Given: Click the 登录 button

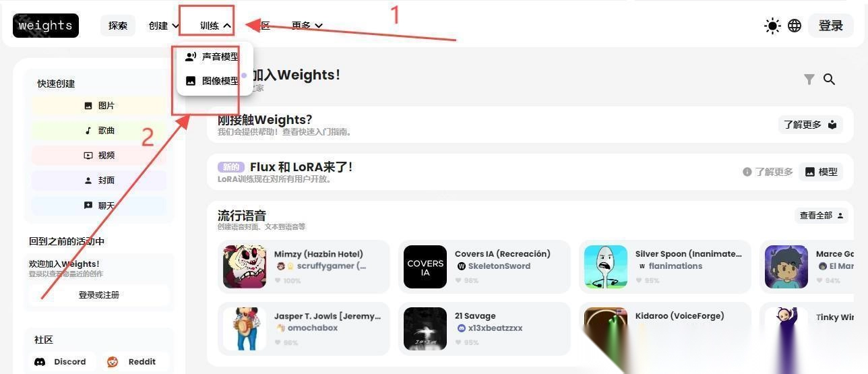Looking at the screenshot, I should click(831, 26).
